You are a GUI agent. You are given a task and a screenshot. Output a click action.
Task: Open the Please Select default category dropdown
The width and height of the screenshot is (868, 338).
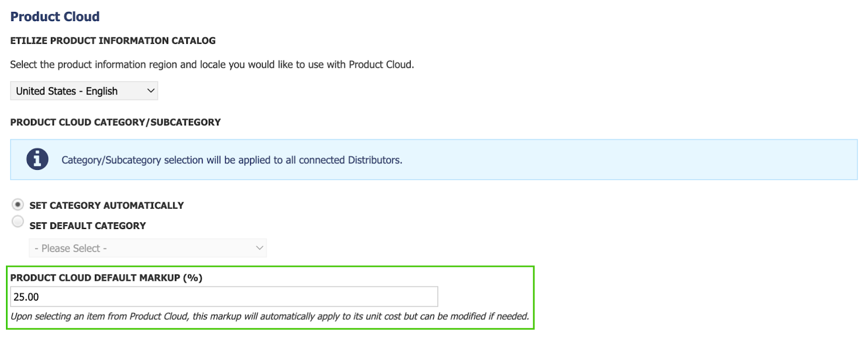(x=148, y=248)
